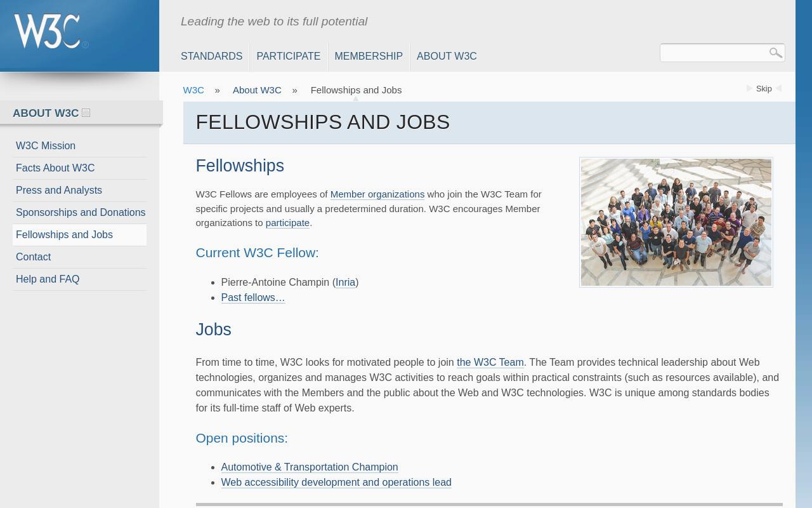Open the Participate menu
812x508 pixels.
[288, 57]
